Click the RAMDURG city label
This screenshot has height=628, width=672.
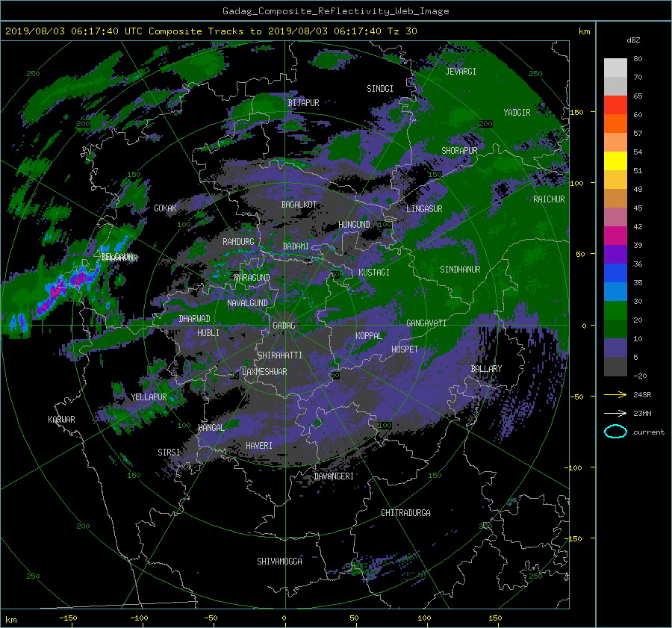[238, 242]
